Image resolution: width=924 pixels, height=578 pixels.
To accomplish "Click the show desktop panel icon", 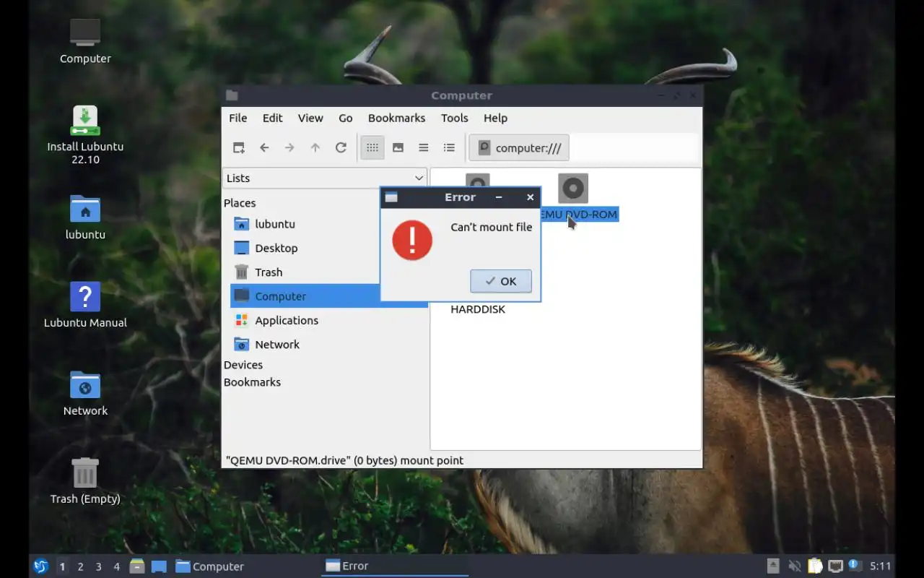I will tap(159, 566).
